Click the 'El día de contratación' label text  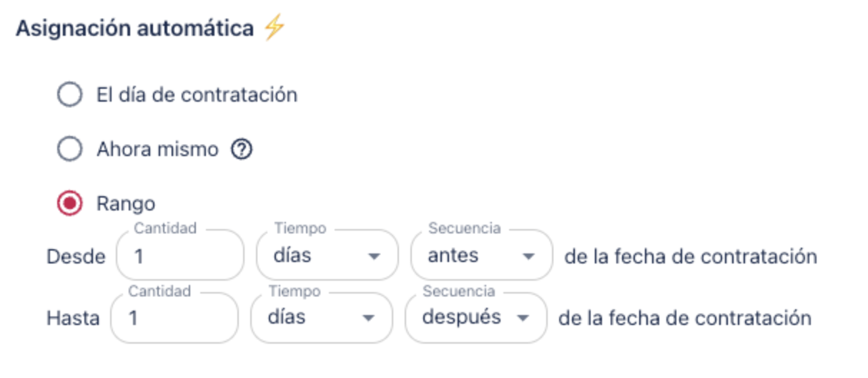point(197,94)
